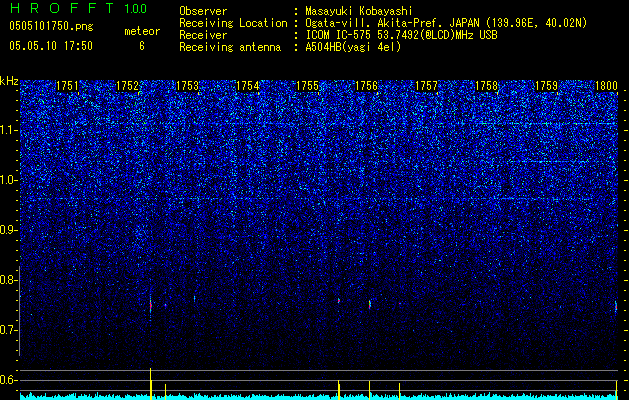Click the date stamp 05.05.10 17:50

click(x=51, y=46)
